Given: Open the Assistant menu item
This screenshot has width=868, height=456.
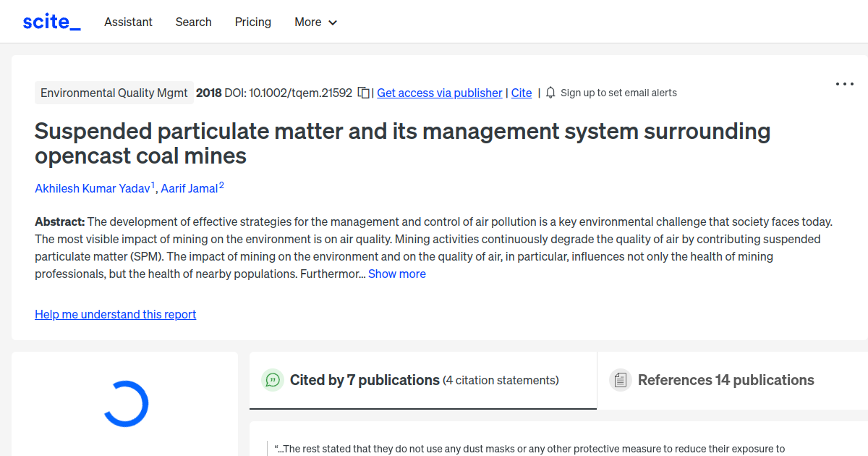Looking at the screenshot, I should pos(128,22).
